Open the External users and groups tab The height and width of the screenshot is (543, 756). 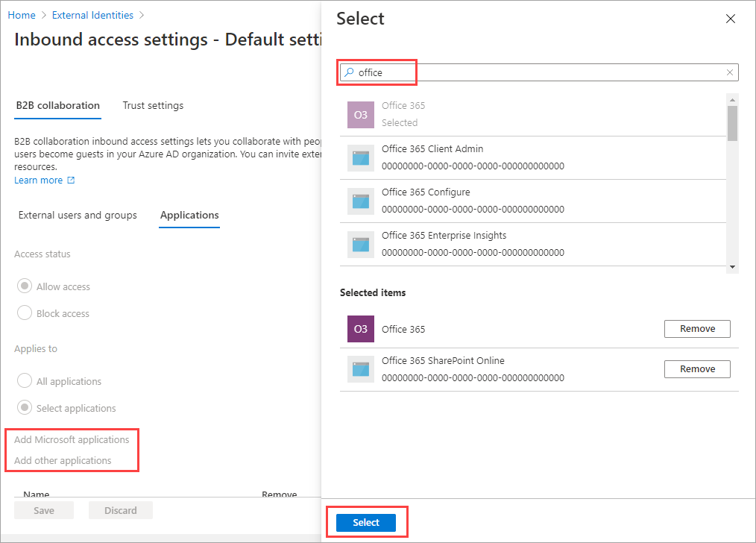click(x=78, y=215)
